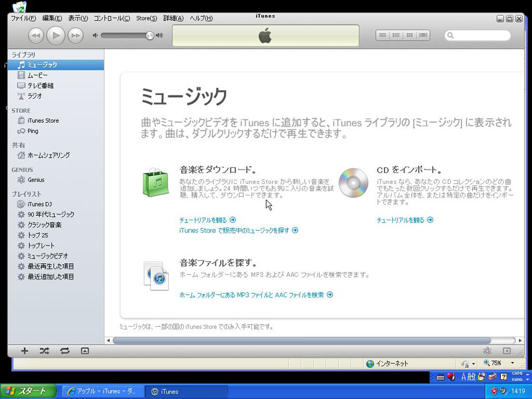Switch to grid view

click(x=409, y=35)
